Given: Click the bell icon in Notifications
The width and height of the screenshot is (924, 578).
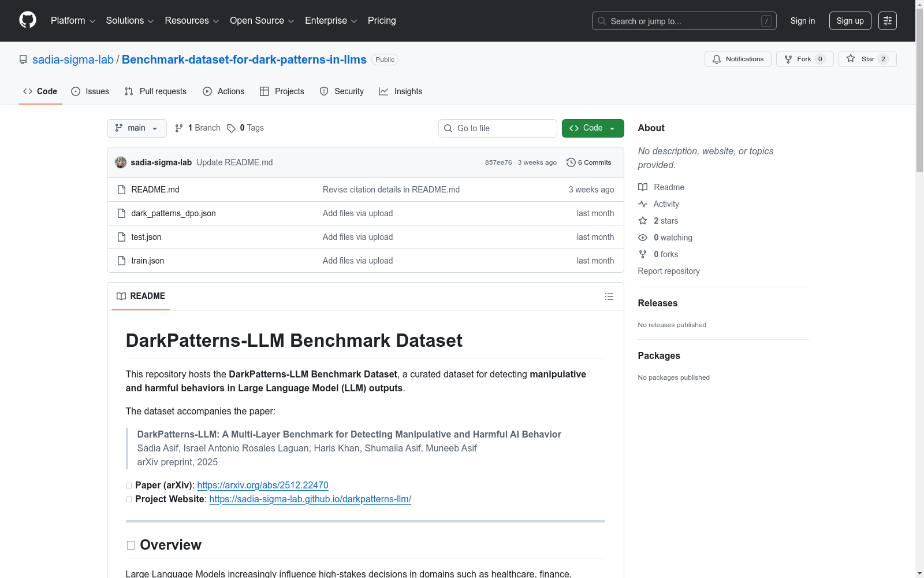Looking at the screenshot, I should (717, 59).
